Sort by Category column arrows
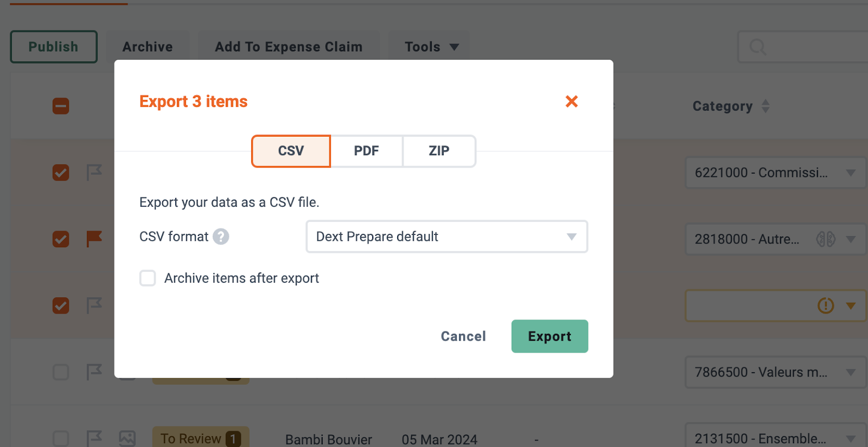Image resolution: width=868 pixels, height=447 pixels. (x=765, y=106)
